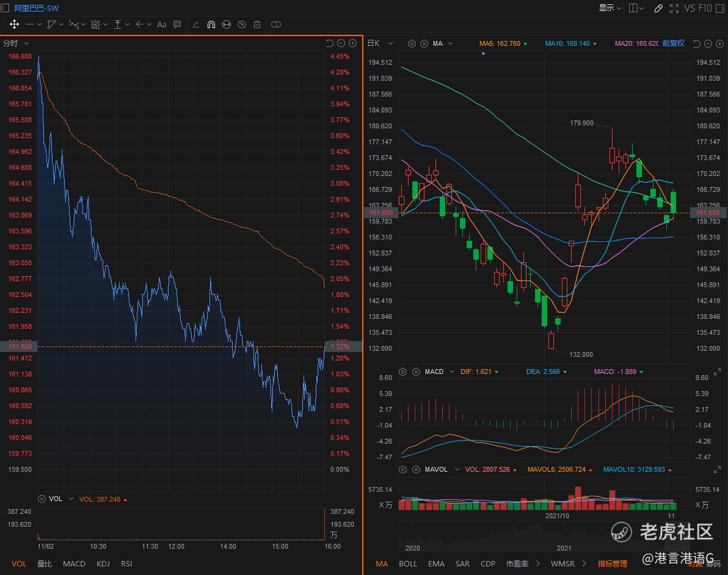728x575 pixels.
Task: Activate the magnet snap tool
Action: pyautogui.click(x=211, y=24)
